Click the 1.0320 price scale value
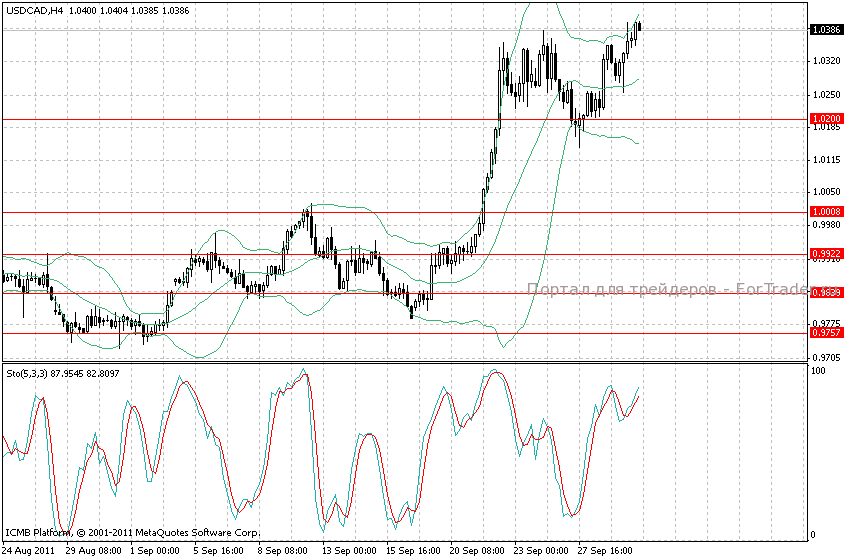This screenshot has height=558, width=845. point(826,61)
